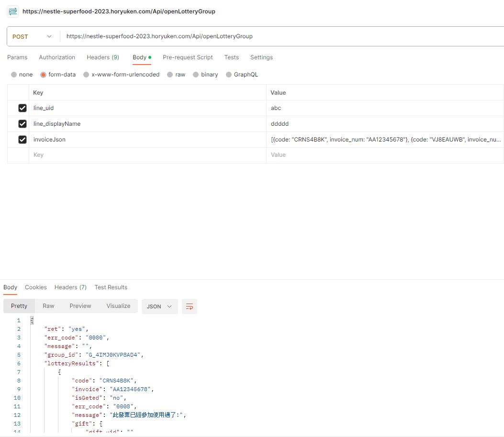The image size is (504, 437).
Task: Open the JSON format dropdown
Action: click(x=159, y=306)
